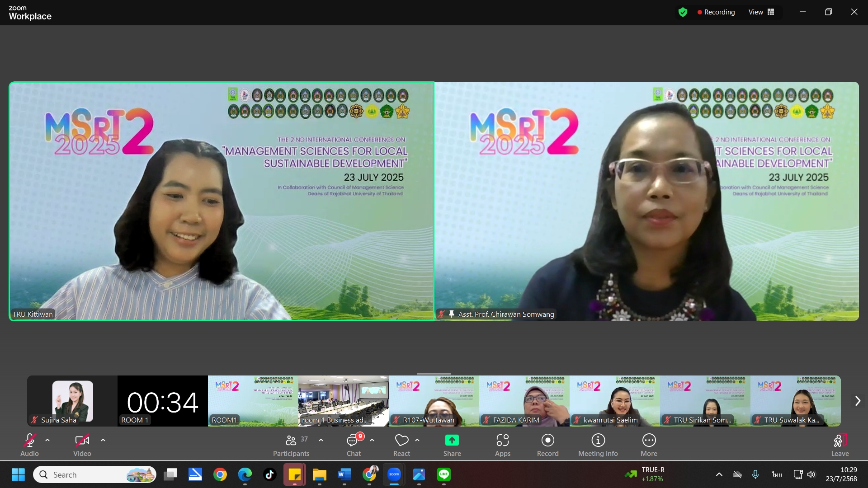The image size is (868, 488).
Task: Open encryption shield icon details
Action: (683, 12)
